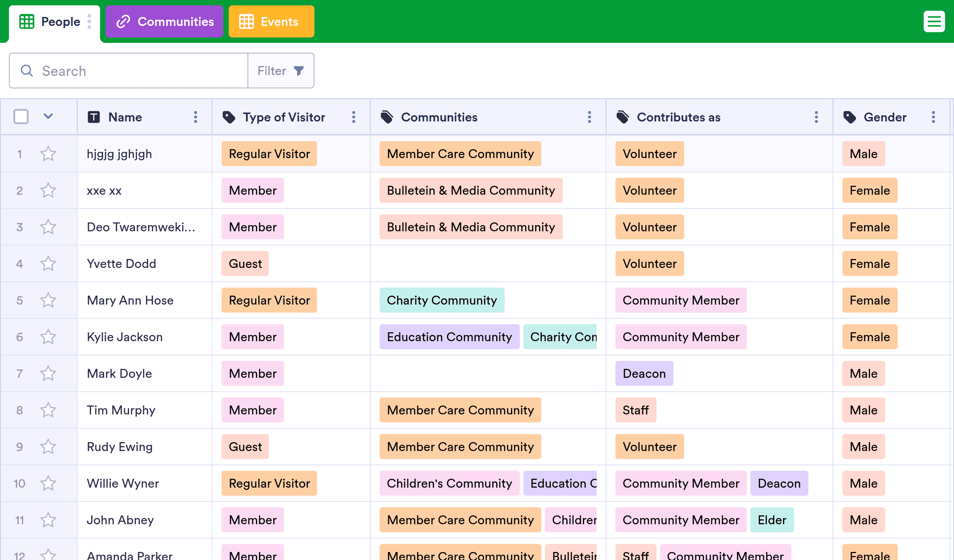Star the Mark Doyle row
Screen dimensions: 954x560
[x=48, y=373]
